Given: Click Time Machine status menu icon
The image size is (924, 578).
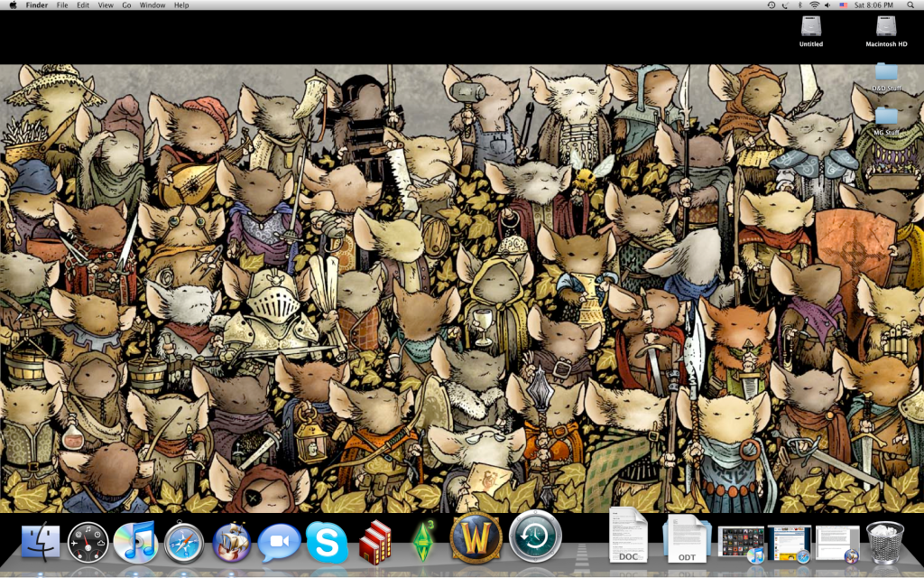Looking at the screenshot, I should tap(771, 5).
